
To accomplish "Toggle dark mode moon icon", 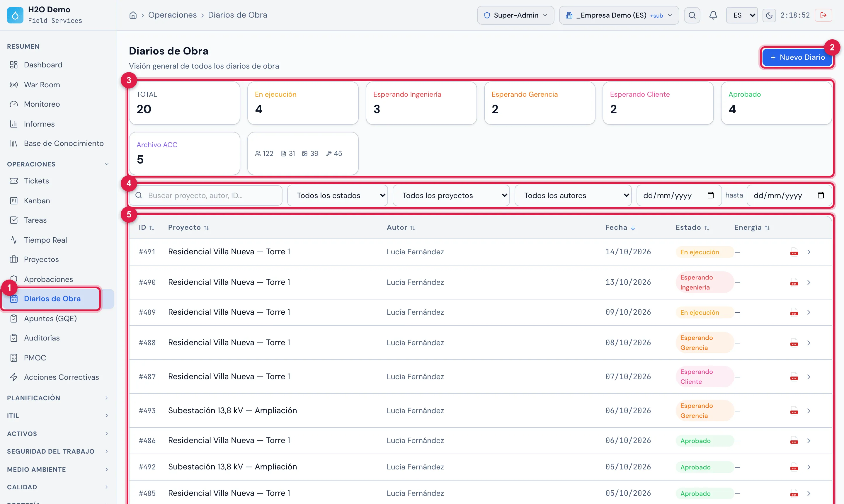I will point(769,15).
